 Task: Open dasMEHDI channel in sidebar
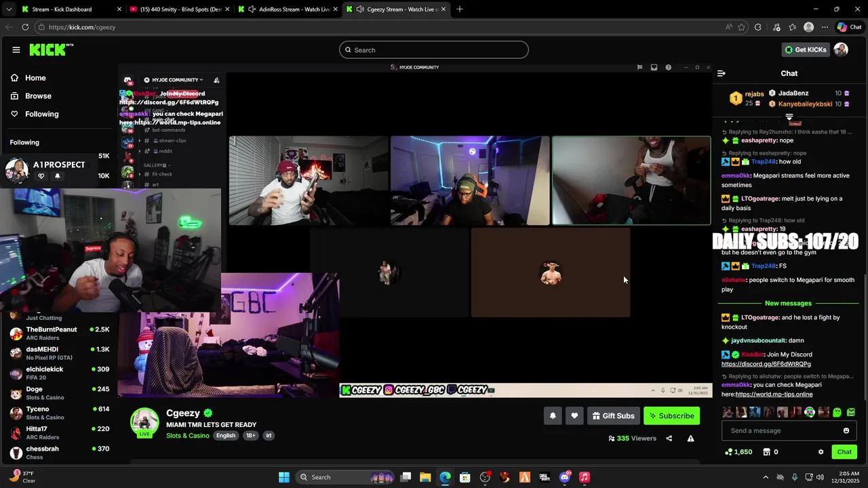point(60,353)
